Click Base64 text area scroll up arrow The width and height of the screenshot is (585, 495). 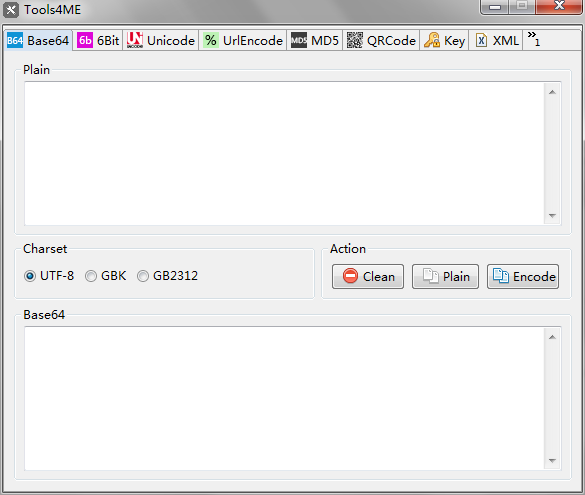[x=552, y=337]
